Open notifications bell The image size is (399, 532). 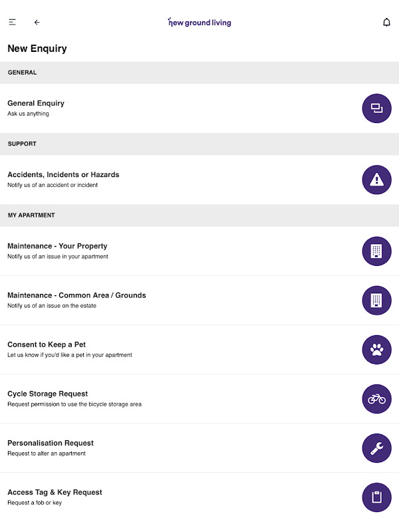(x=386, y=22)
